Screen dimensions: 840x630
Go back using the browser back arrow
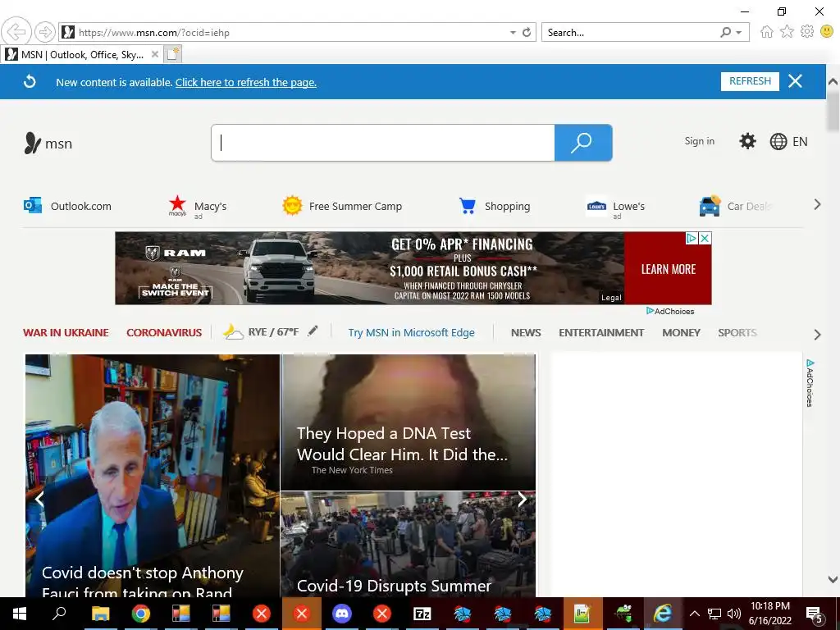click(16, 32)
